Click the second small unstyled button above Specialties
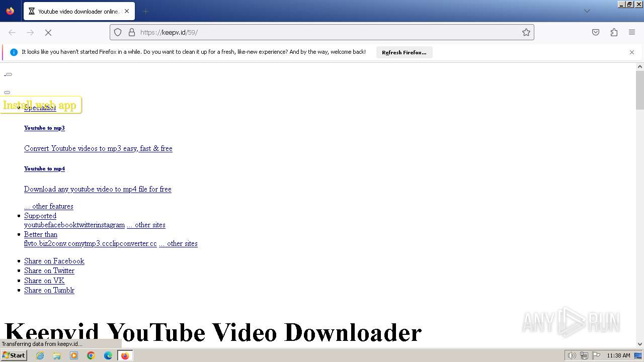Viewport: 644px width, 362px height. (x=7, y=93)
